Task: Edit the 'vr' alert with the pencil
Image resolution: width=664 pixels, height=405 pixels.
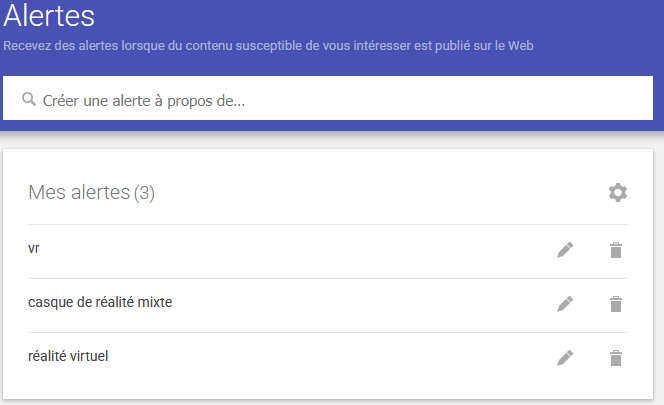Action: (565, 250)
